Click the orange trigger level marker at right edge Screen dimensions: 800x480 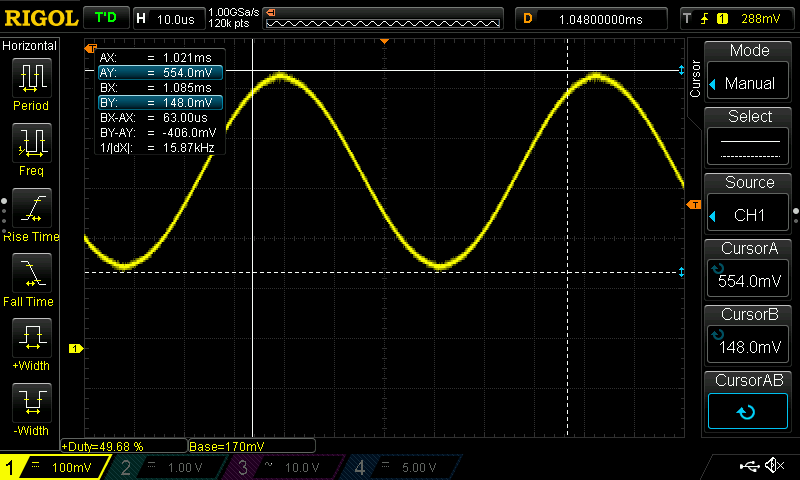coord(694,205)
